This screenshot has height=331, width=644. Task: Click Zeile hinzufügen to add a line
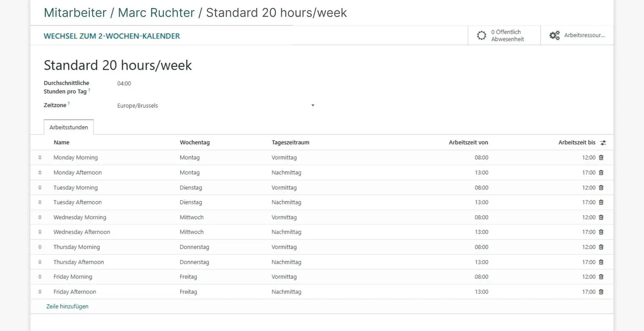67,306
